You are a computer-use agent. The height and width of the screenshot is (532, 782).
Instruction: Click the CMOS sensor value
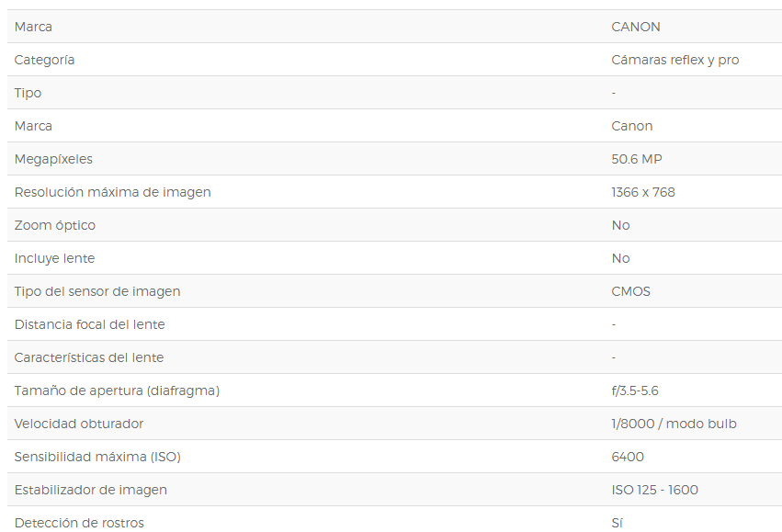coord(631,291)
